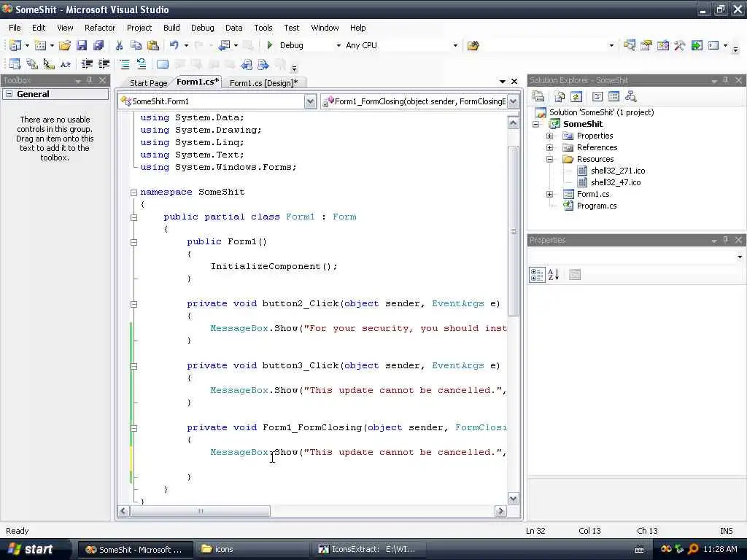Collapse the button2_Click method outline
The width and height of the screenshot is (747, 560).
pos(134,304)
